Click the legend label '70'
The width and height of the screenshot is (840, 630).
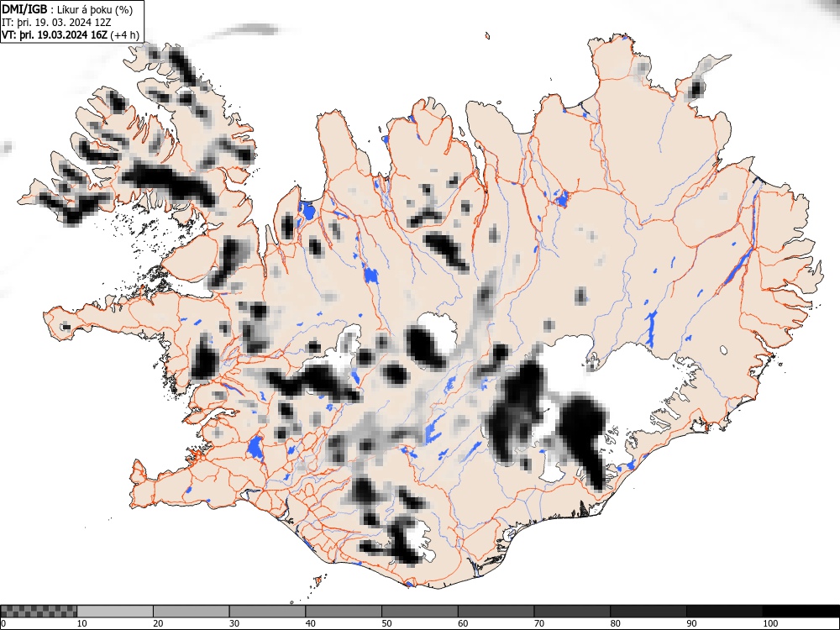click(x=539, y=623)
